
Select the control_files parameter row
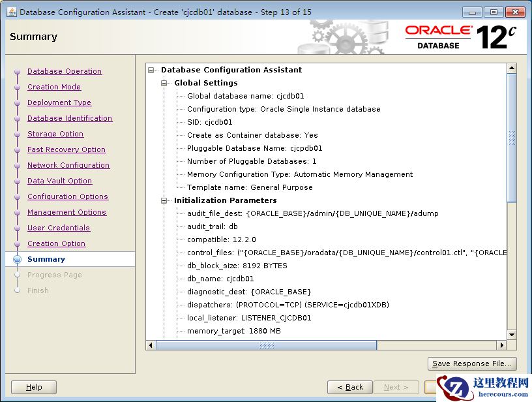(x=347, y=253)
